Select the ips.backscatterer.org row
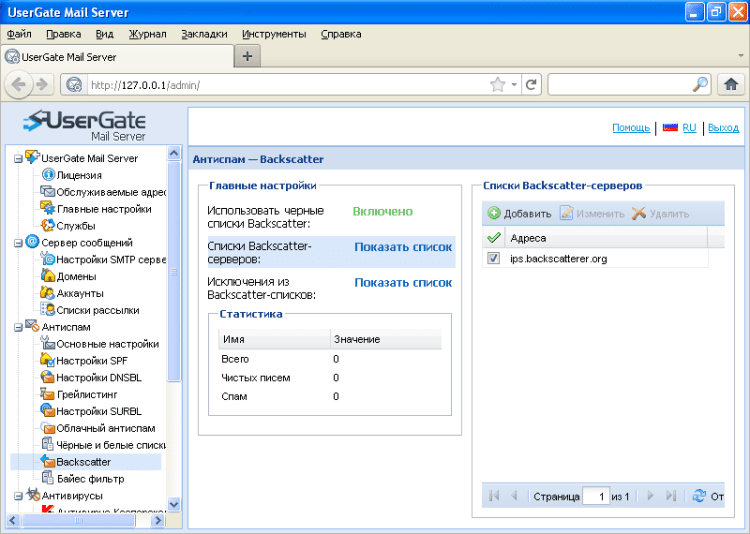The width and height of the screenshot is (750, 534). pyautogui.click(x=595, y=258)
